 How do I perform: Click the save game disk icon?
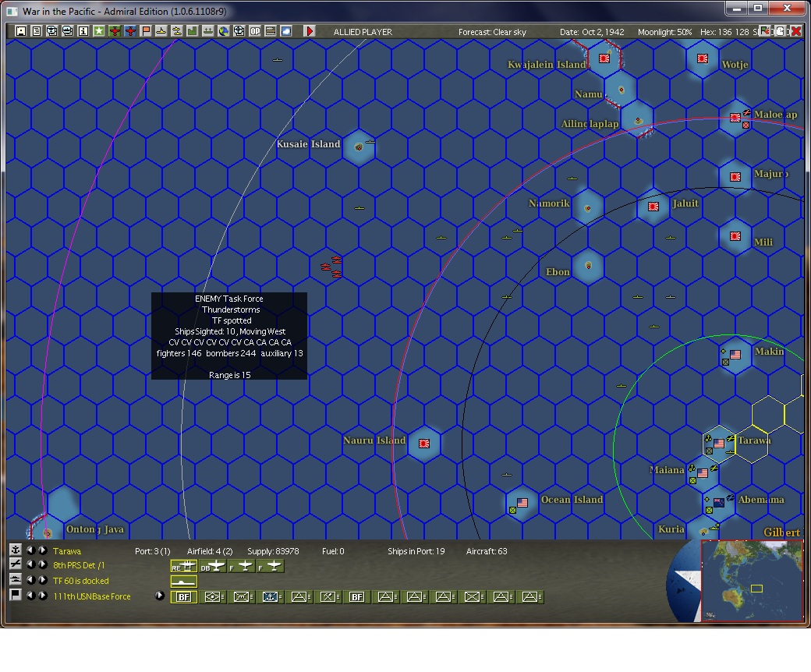[x=21, y=31]
